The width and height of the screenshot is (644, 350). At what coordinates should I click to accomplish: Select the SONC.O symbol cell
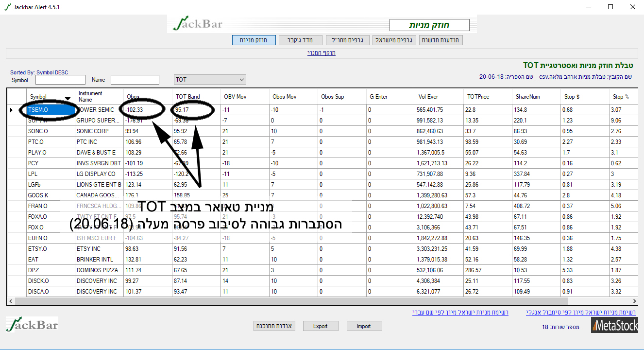pos(51,131)
